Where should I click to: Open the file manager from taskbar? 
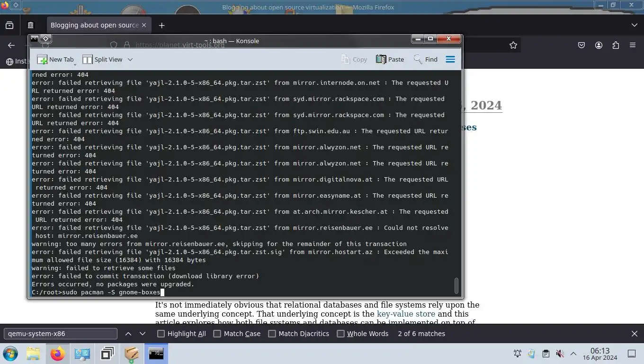(33, 354)
